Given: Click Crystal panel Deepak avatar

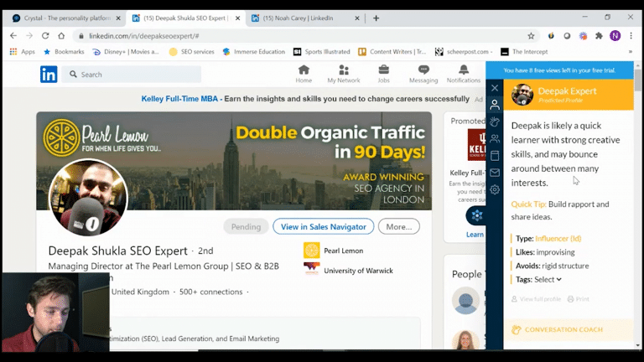Looking at the screenshot, I should [x=522, y=95].
